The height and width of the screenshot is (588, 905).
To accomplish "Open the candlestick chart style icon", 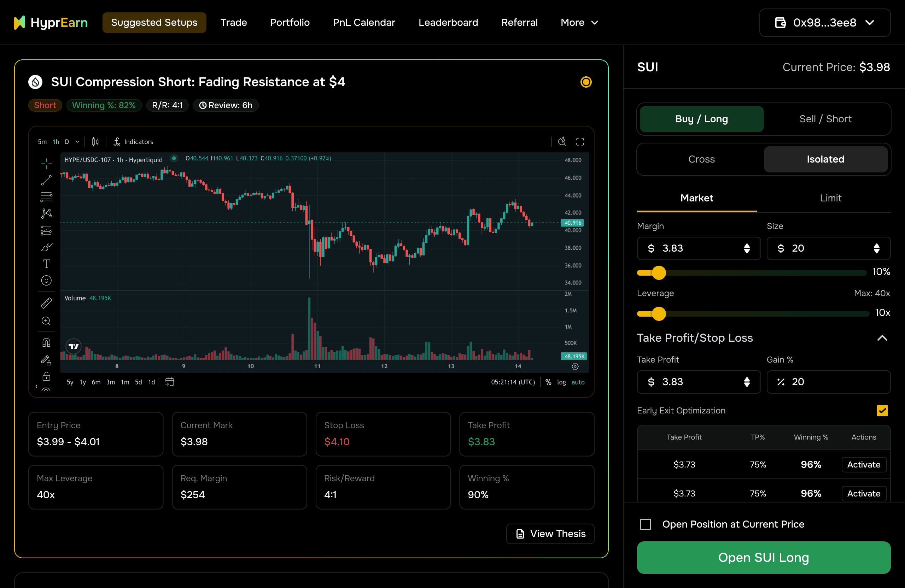I will click(95, 142).
